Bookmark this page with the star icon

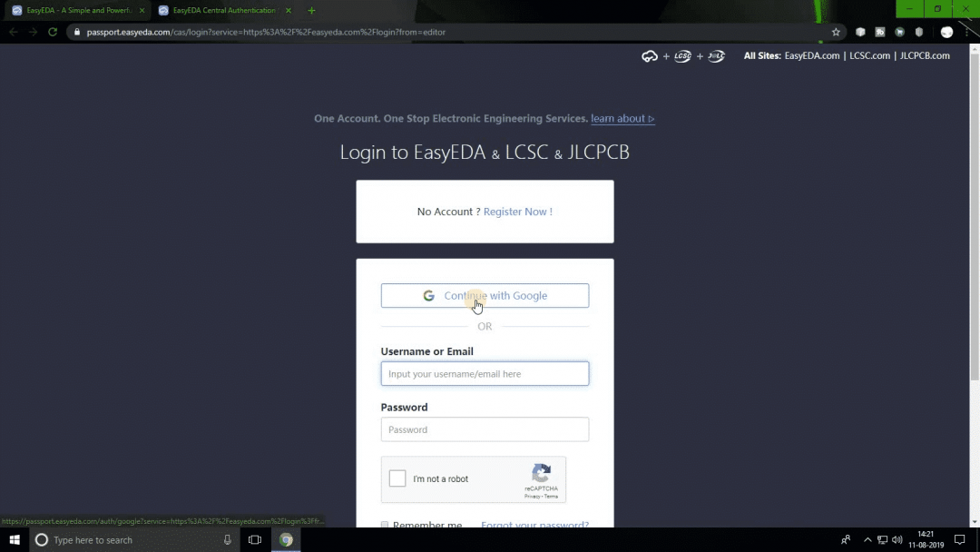click(836, 32)
